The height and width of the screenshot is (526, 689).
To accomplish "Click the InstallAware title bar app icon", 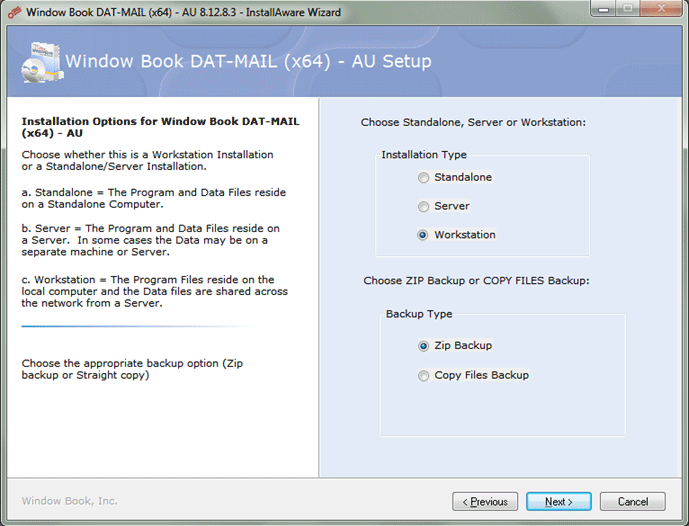I will (x=14, y=12).
